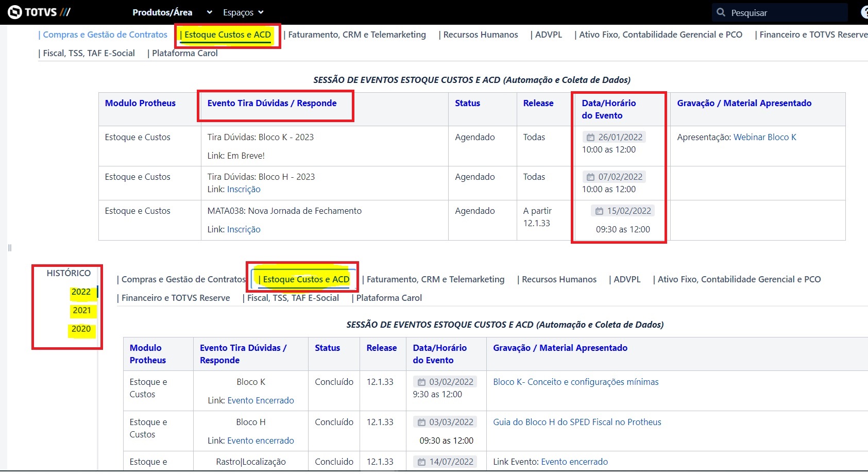Open Bloco K- Conceito e configurações mínimas link
This screenshot has height=474, width=868.
(x=576, y=382)
